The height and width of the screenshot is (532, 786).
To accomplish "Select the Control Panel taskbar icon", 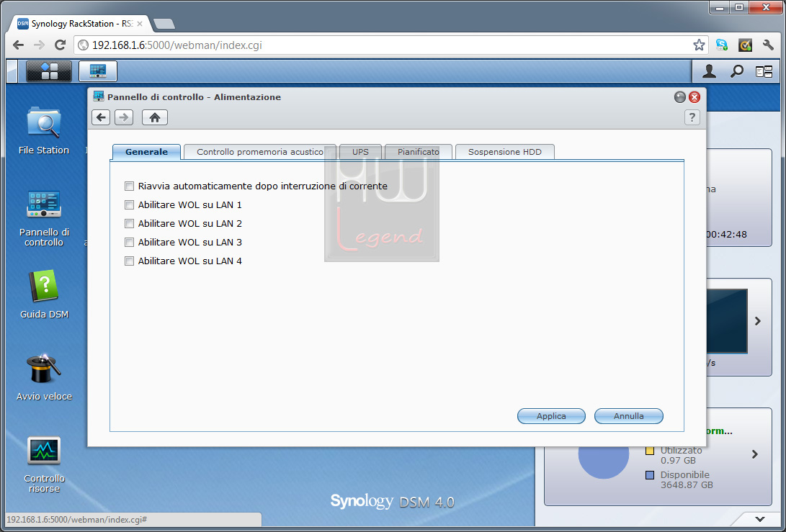I will (x=98, y=71).
